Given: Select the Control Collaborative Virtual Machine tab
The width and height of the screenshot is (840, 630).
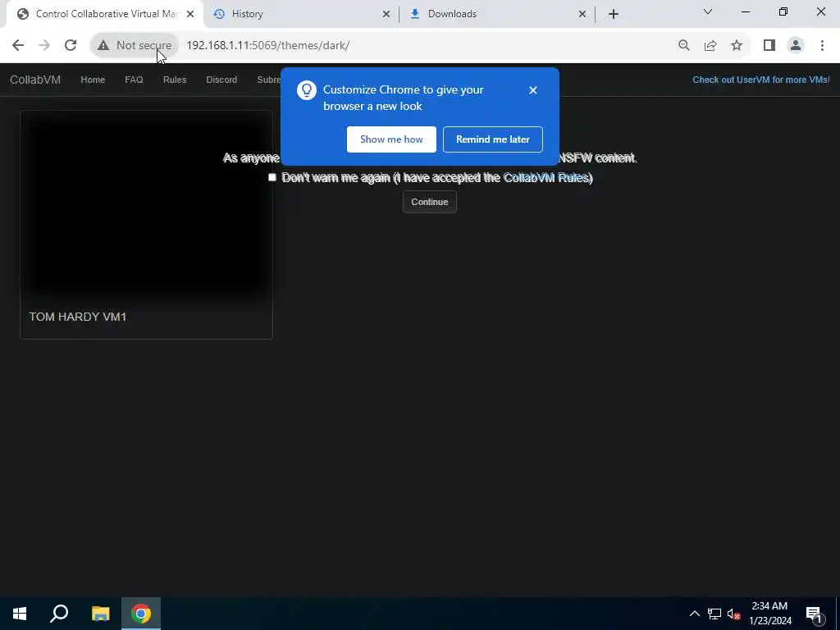Looking at the screenshot, I should click(104, 14).
